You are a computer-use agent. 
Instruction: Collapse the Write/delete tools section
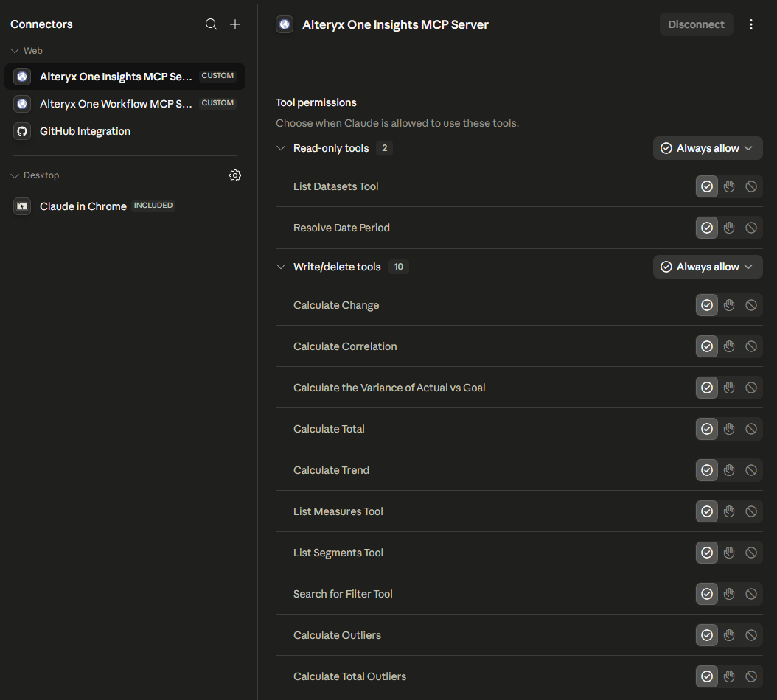281,267
